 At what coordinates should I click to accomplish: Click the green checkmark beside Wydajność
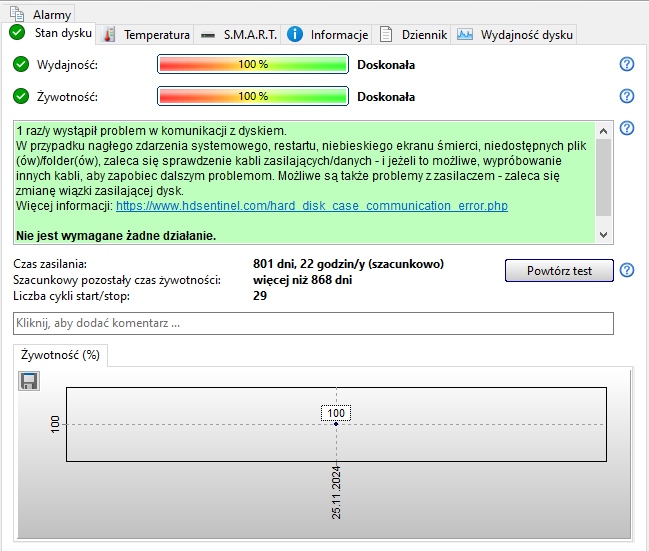[x=21, y=65]
